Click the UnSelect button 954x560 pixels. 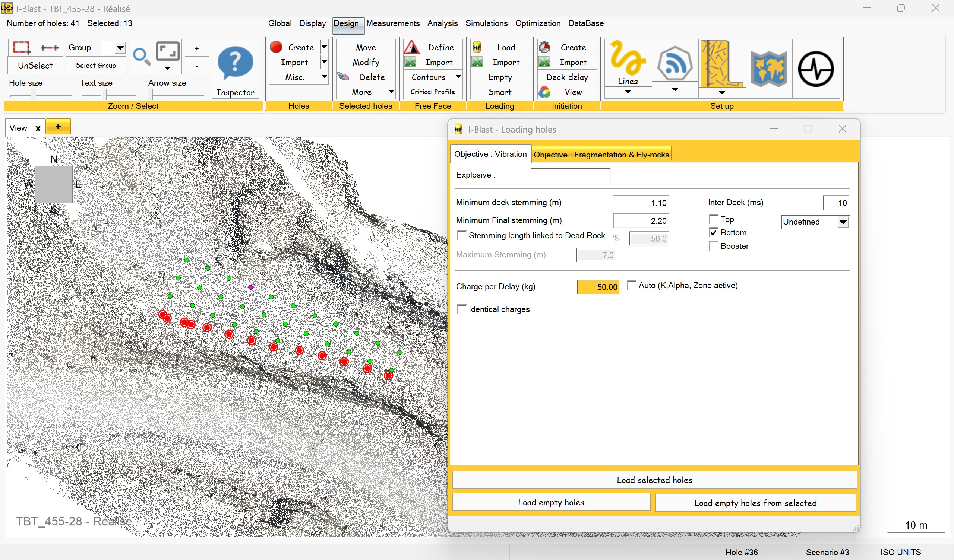35,66
